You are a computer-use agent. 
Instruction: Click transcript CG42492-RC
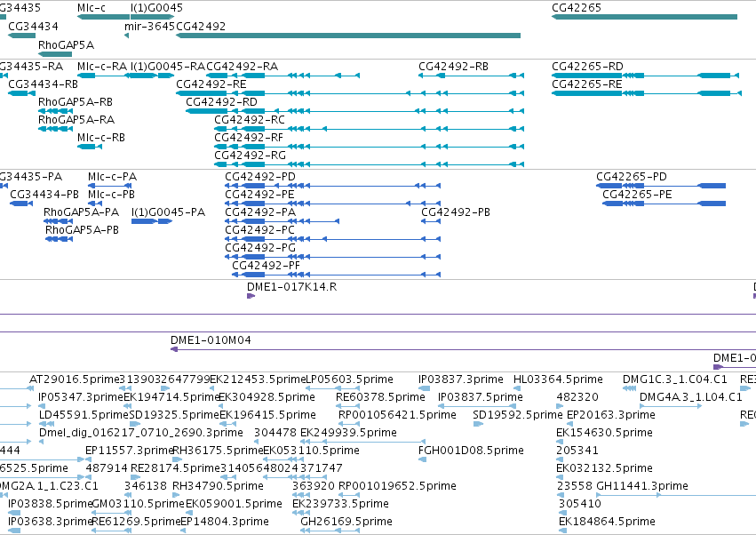coord(370,129)
